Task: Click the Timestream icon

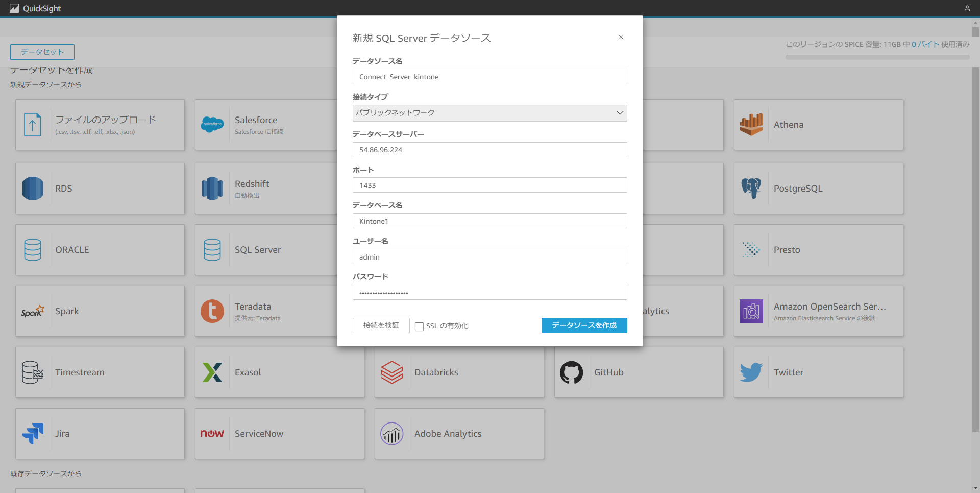Action: tap(33, 372)
